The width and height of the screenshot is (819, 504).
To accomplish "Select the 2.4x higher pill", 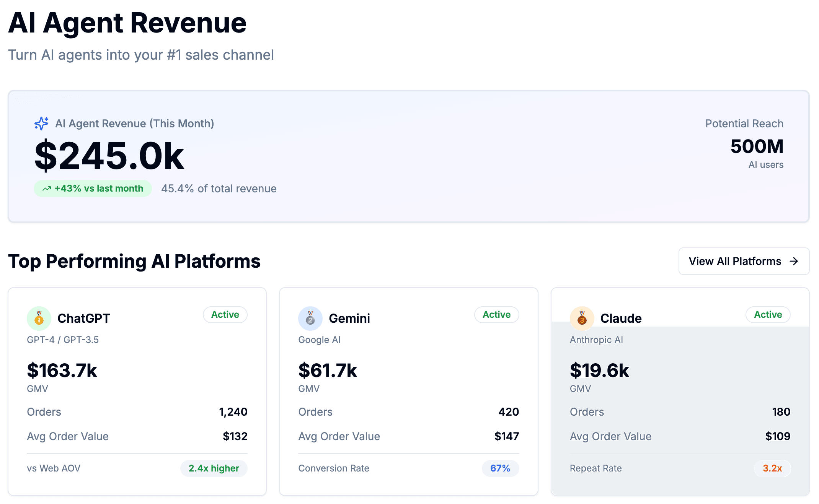I will (x=214, y=468).
